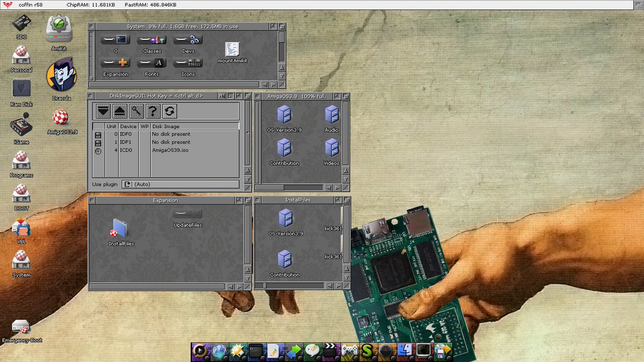Click the Device column header
The height and width of the screenshot is (362, 644).
pyautogui.click(x=128, y=127)
